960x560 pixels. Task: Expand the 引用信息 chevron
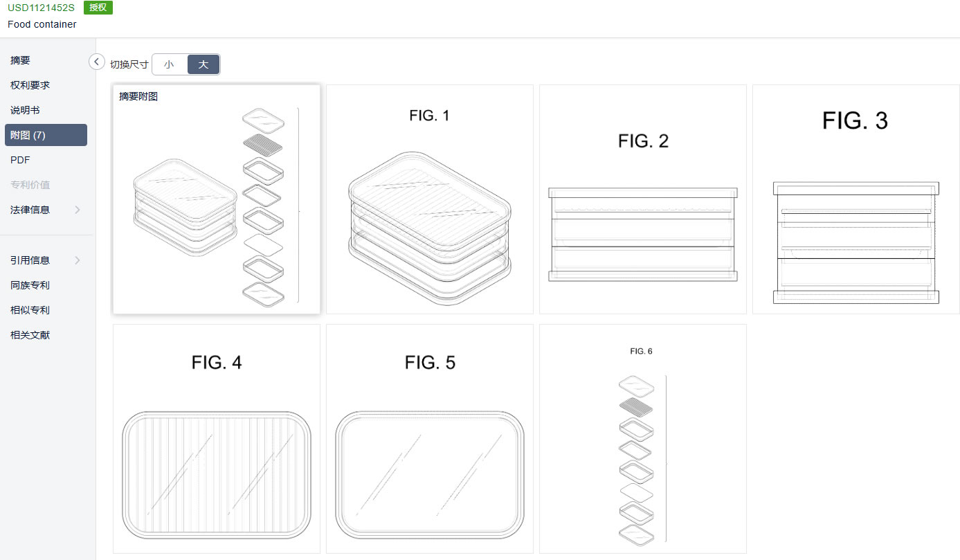click(x=78, y=260)
